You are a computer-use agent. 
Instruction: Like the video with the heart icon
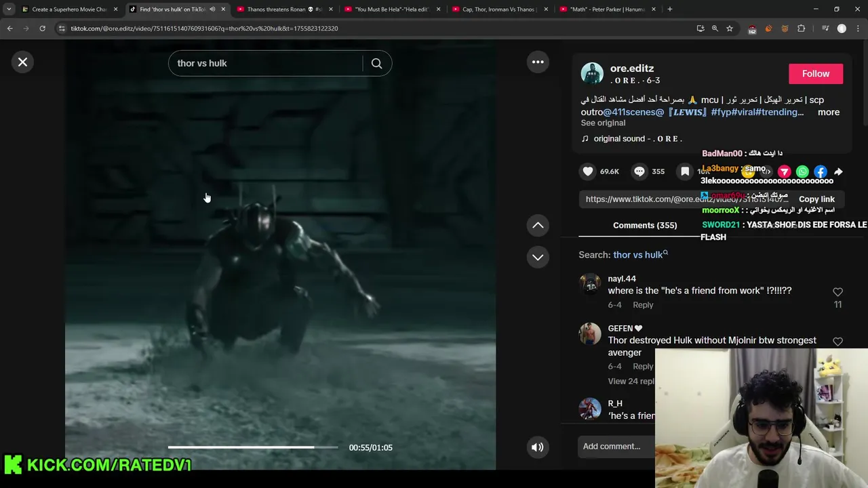[588, 171]
